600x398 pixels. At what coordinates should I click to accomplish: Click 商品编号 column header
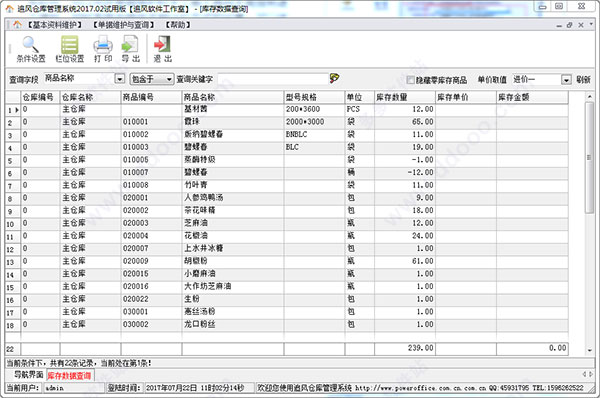pyautogui.click(x=152, y=97)
